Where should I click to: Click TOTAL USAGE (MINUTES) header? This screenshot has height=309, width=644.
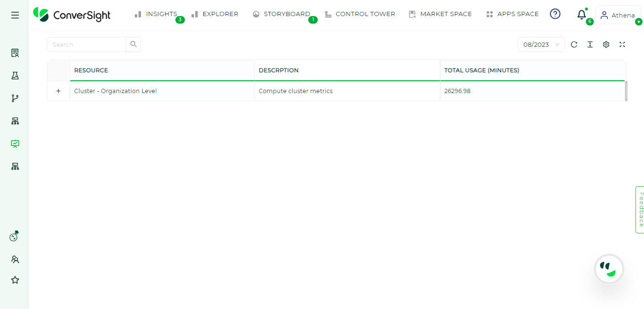532,70
